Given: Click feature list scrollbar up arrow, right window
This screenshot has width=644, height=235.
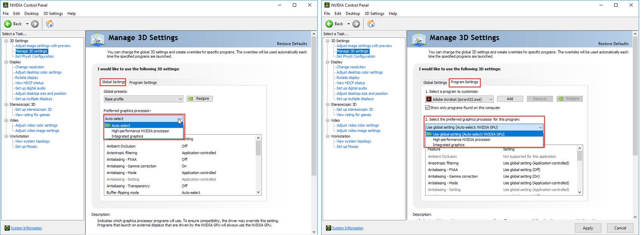Looking at the screenshot, I should (580, 148).
